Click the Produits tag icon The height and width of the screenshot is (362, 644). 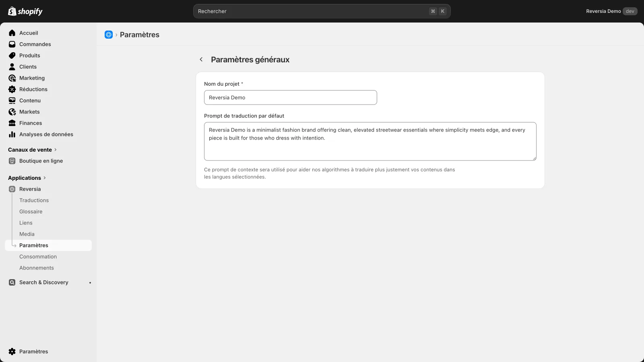(x=12, y=56)
